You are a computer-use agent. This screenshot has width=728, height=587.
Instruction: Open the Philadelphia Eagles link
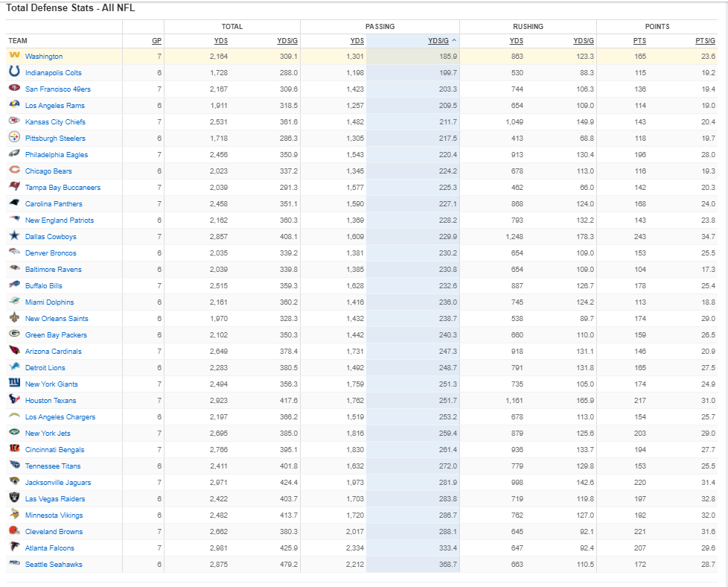tap(57, 155)
